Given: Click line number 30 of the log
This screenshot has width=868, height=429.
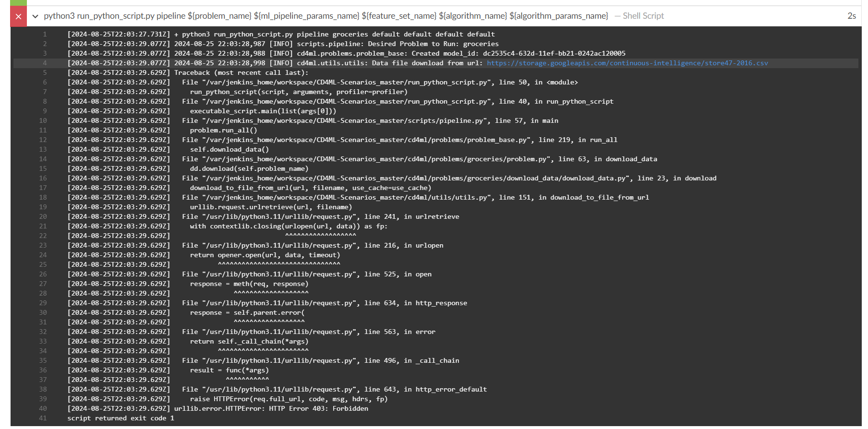Looking at the screenshot, I should point(43,313).
